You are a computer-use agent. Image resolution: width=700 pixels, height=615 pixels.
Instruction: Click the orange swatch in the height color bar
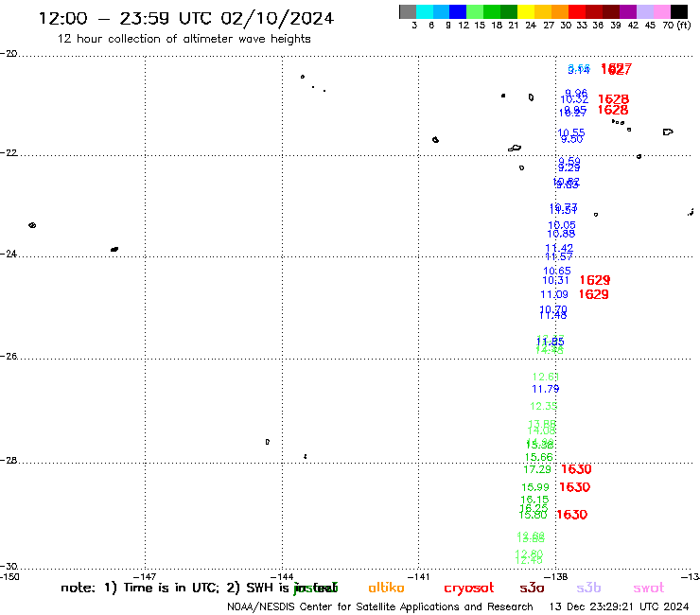560,11
